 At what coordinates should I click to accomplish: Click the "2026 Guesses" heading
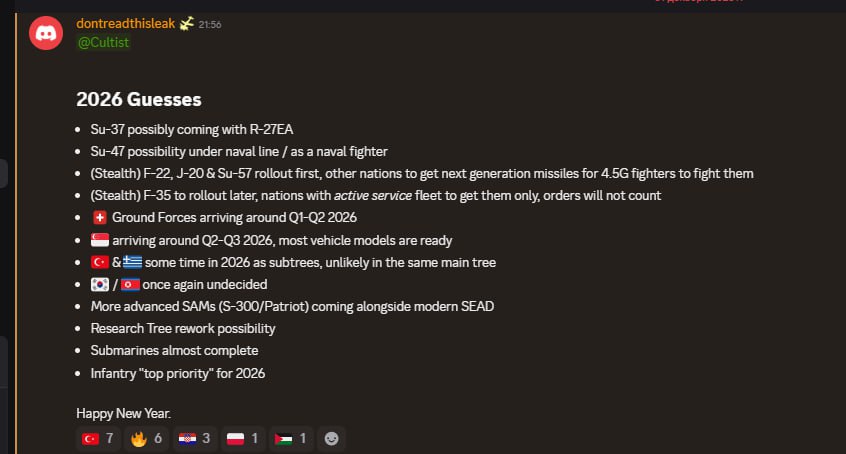click(139, 99)
